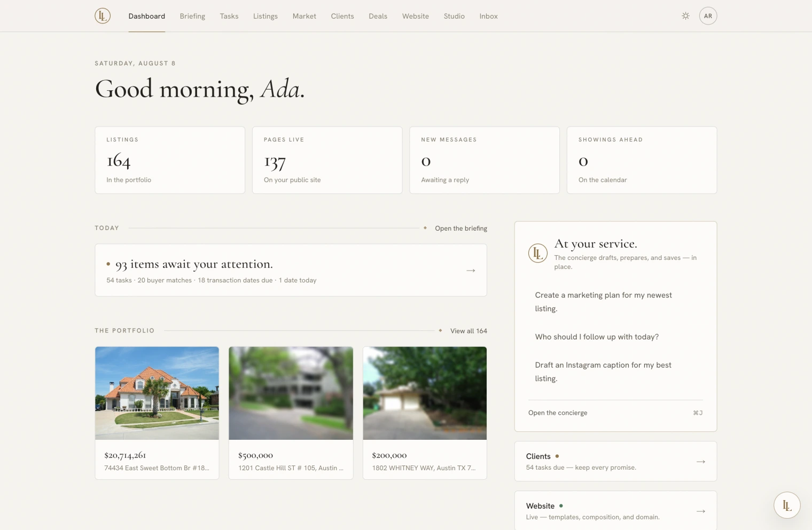Navigate to the Clients tab

coord(342,16)
